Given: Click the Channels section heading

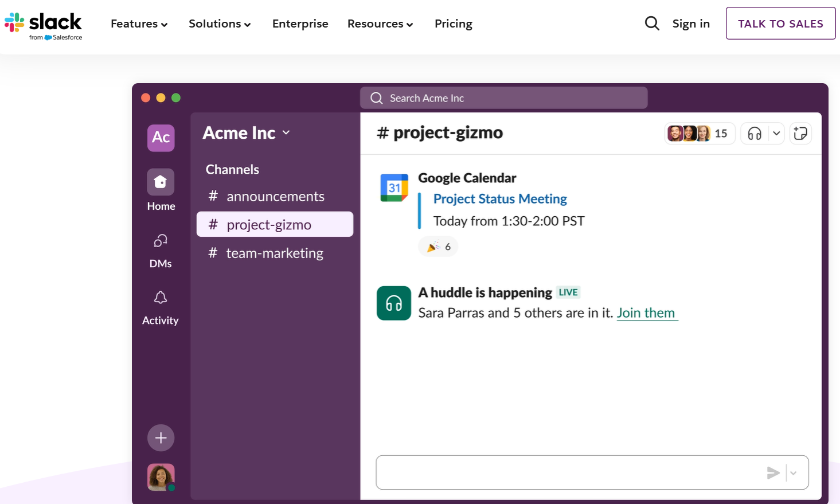Looking at the screenshot, I should pyautogui.click(x=232, y=170).
